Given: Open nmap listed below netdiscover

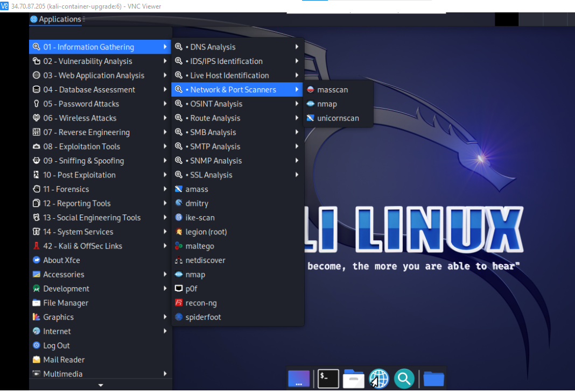Looking at the screenshot, I should coord(237,275).
